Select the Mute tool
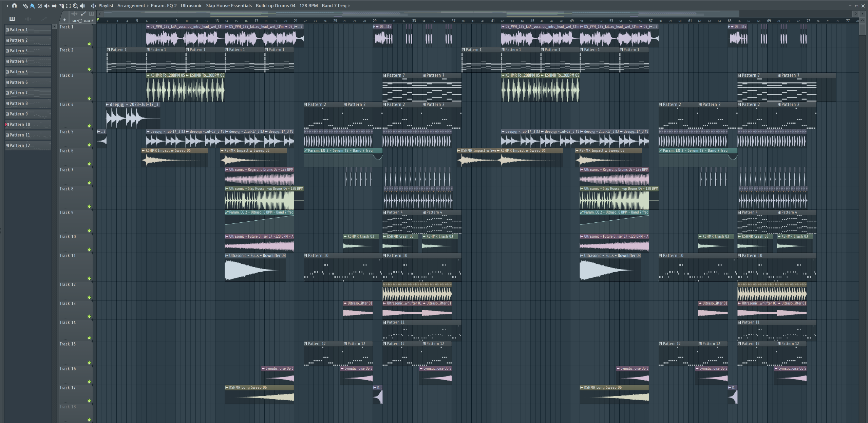The image size is (868, 423). click(x=47, y=6)
